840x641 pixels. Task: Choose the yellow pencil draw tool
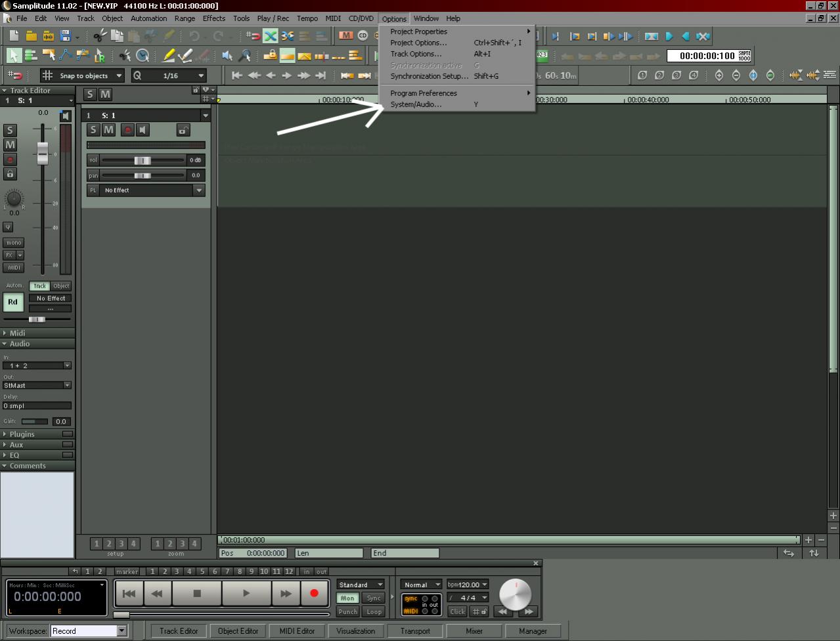(169, 56)
